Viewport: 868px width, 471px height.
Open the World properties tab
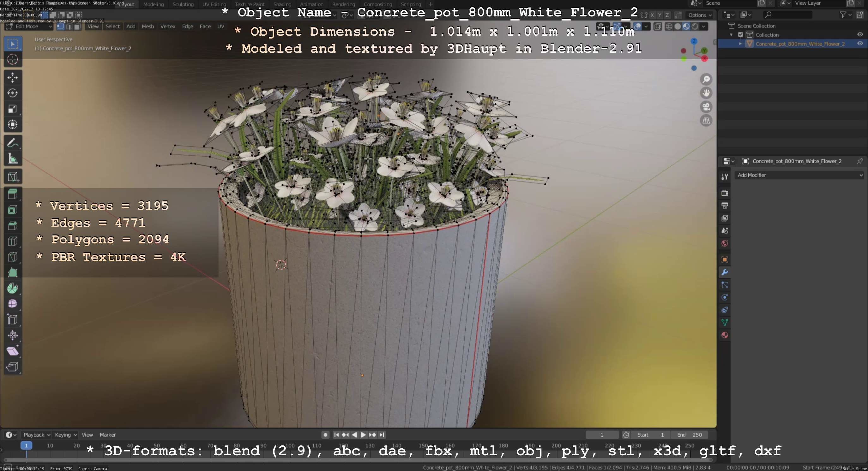pos(725,243)
